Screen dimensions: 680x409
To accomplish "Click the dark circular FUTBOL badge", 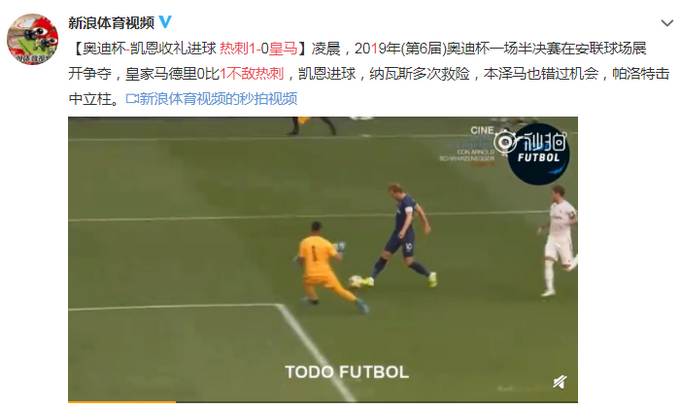I will pos(539,155).
